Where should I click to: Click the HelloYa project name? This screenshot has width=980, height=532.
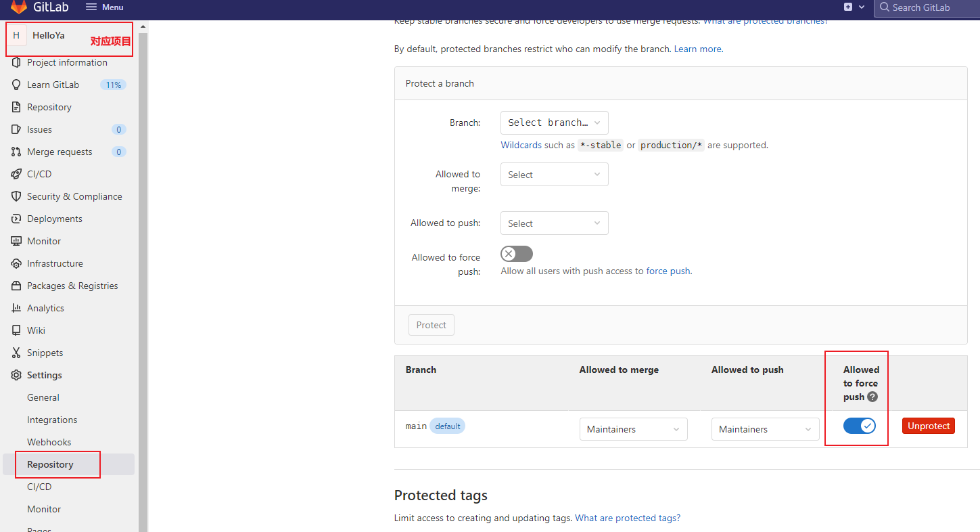coord(49,35)
